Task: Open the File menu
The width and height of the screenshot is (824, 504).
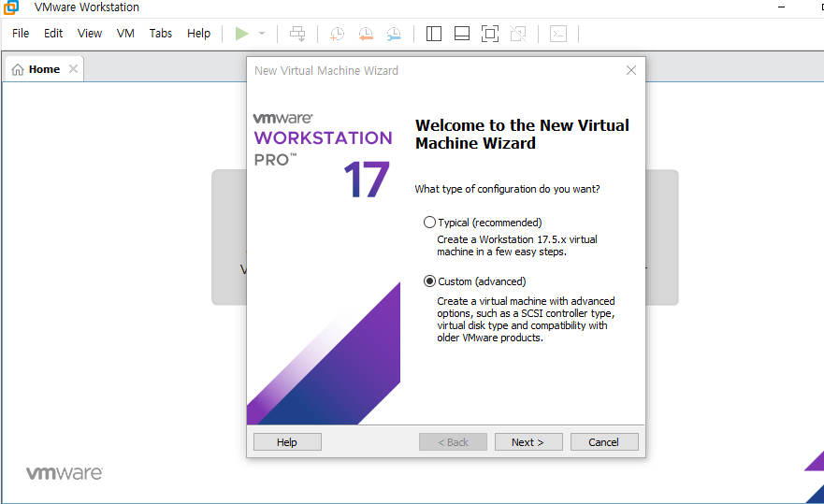Action: [21, 33]
